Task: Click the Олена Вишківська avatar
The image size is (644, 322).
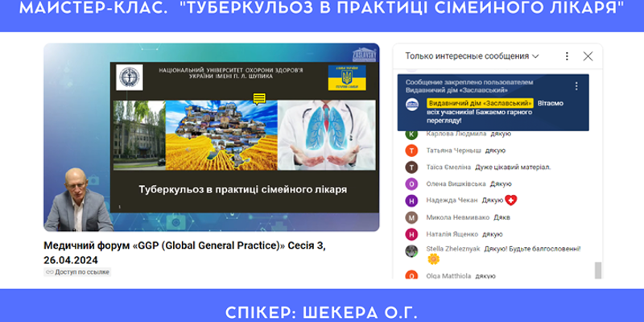Action: tap(411, 184)
